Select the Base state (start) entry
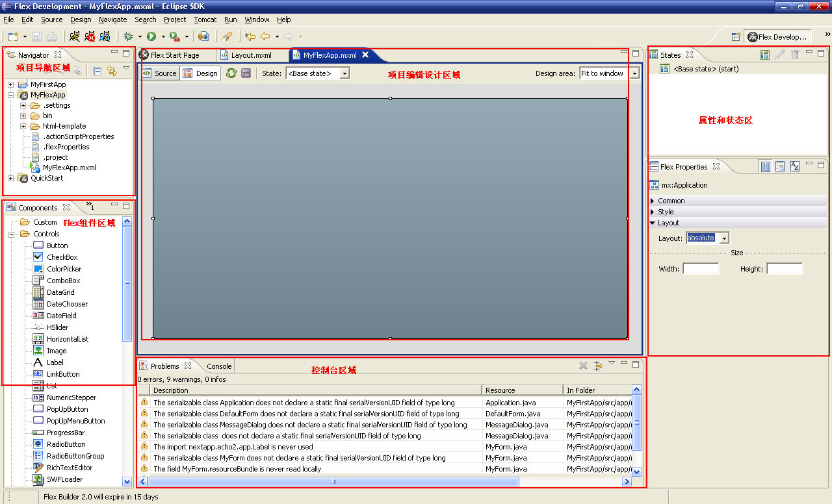The image size is (832, 504). coord(706,69)
